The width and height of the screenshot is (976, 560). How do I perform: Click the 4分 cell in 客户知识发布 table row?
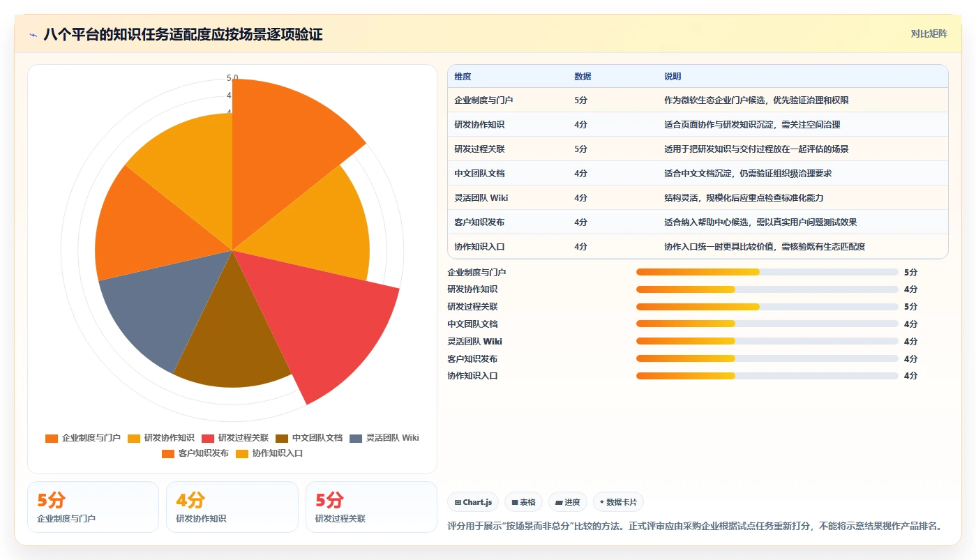tap(580, 222)
